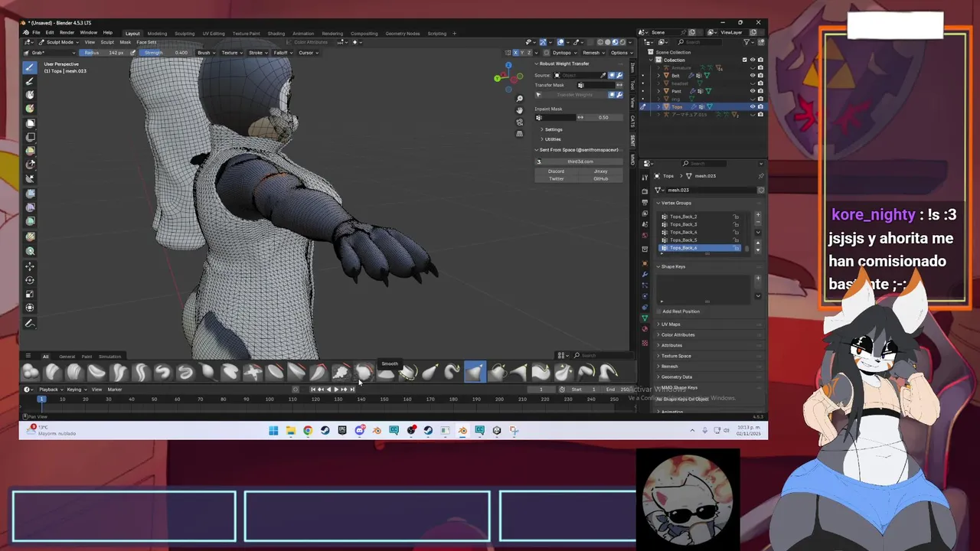This screenshot has height=551, width=980.
Task: Expand UV Maps panel in properties
Action: (x=671, y=324)
